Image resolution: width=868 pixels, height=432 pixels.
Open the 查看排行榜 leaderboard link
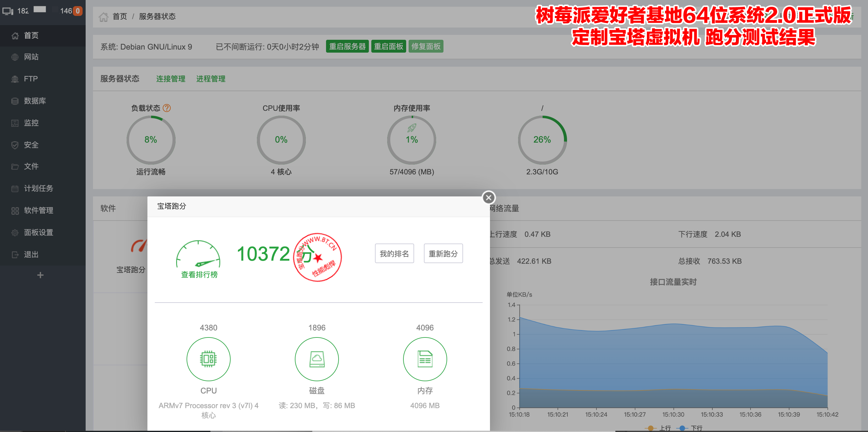(x=199, y=275)
